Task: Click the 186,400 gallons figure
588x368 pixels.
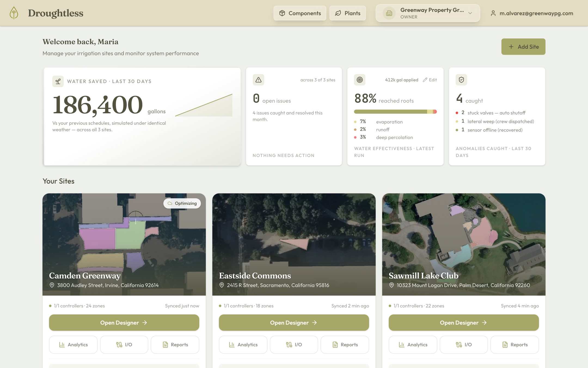Action: pos(97,105)
